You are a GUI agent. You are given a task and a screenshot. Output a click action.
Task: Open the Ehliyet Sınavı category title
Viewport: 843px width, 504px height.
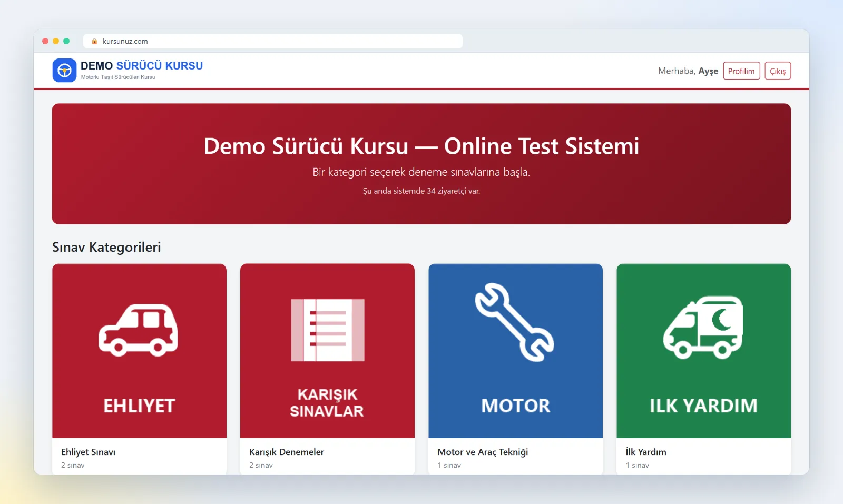pos(88,452)
